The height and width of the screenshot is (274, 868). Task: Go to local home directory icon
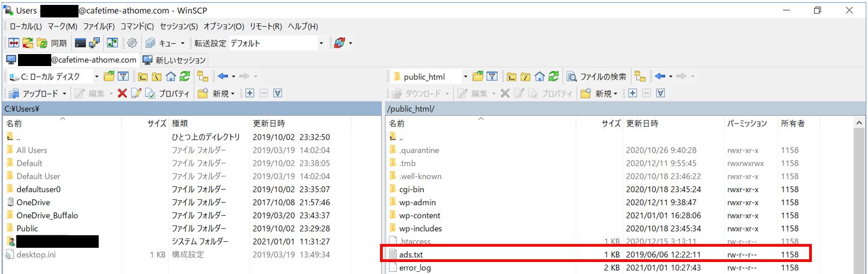coord(171,76)
